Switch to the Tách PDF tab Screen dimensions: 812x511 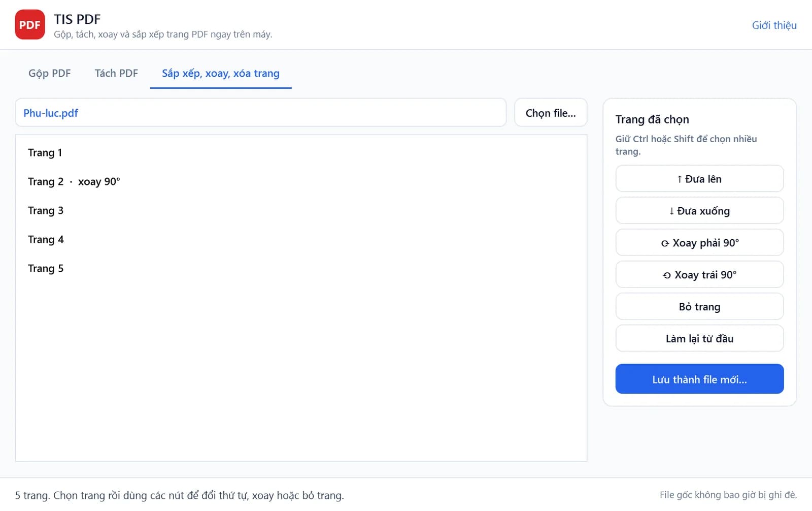(116, 73)
